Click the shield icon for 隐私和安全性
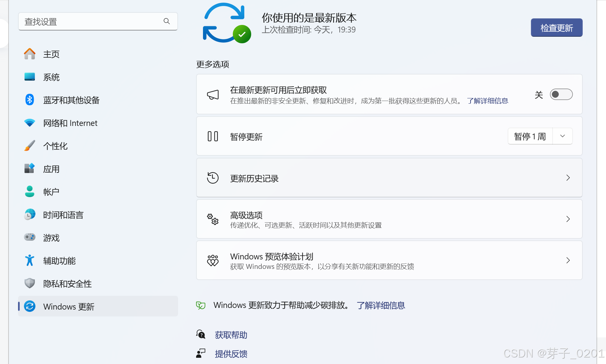This screenshot has height=364, width=606. tap(30, 283)
